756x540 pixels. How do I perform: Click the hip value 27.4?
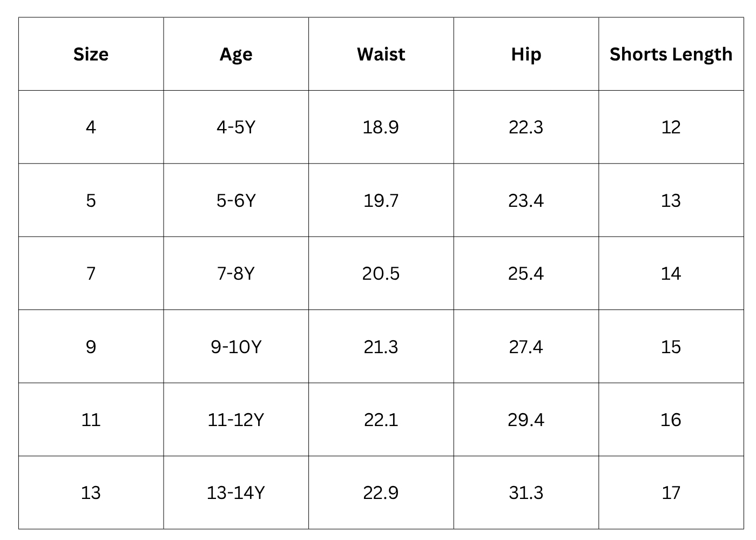pyautogui.click(x=526, y=347)
